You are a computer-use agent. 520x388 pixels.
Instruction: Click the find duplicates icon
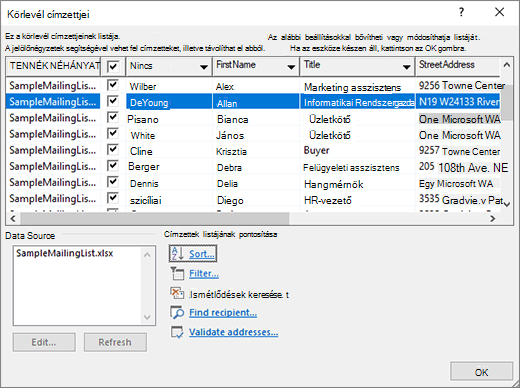177,293
